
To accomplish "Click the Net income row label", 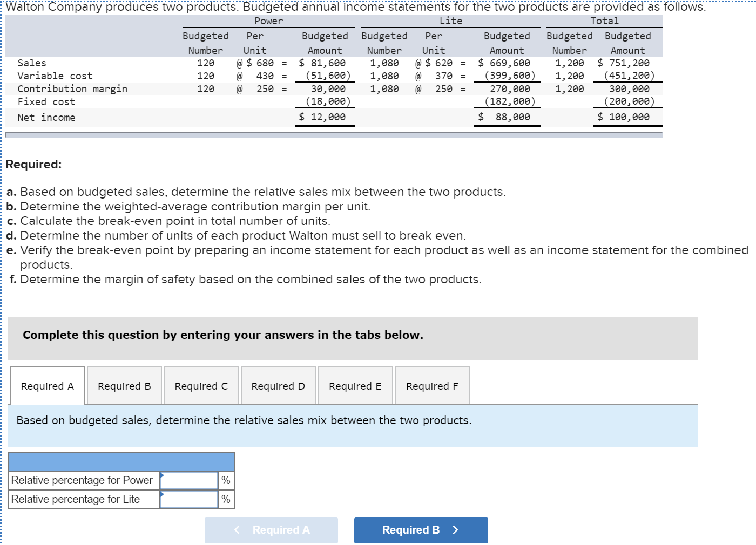I will click(x=46, y=118).
